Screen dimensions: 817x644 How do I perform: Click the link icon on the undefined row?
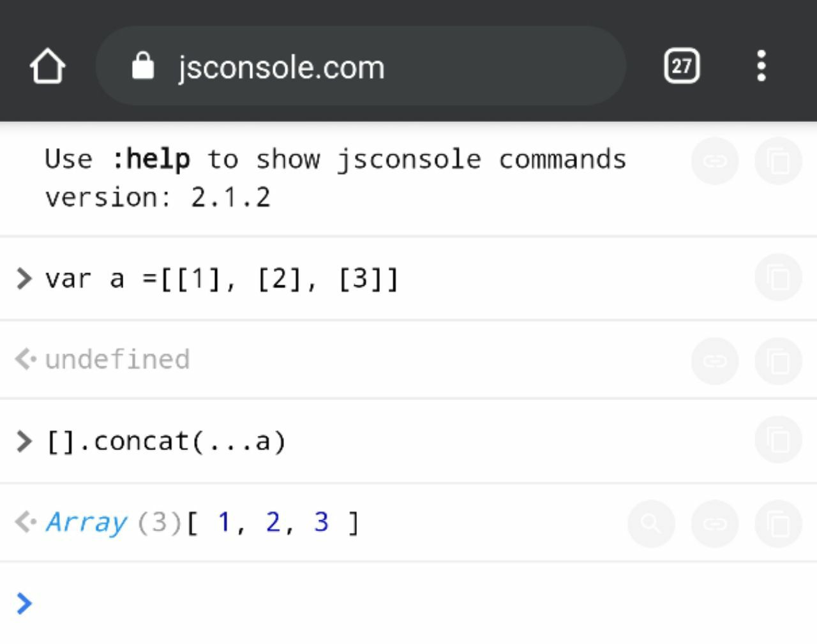[715, 361]
